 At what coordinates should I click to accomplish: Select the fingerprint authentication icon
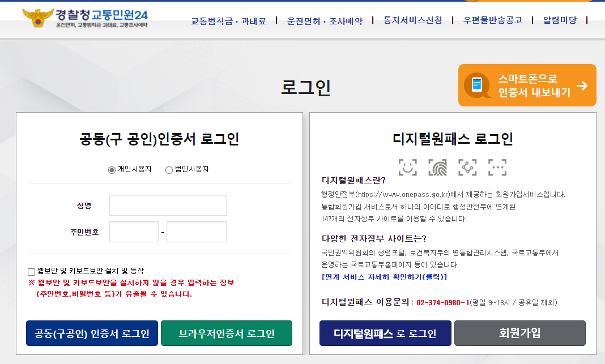click(x=437, y=168)
